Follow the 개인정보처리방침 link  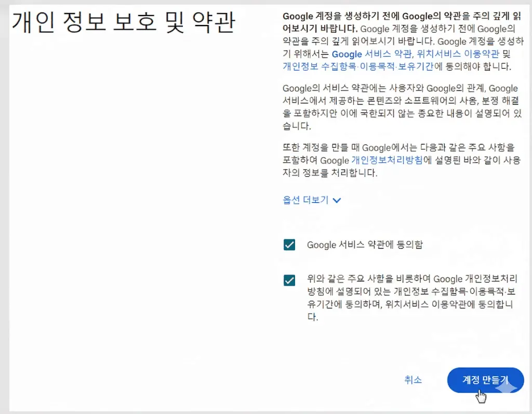[x=387, y=160]
